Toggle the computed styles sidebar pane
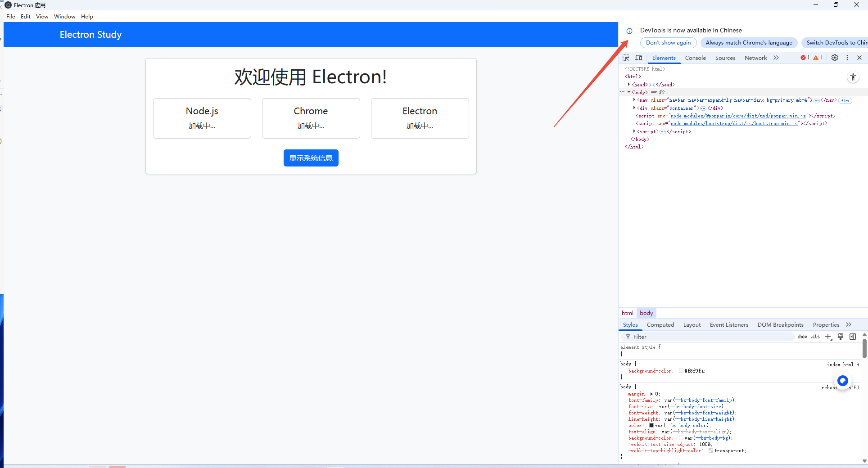This screenshot has width=868, height=468. [x=853, y=337]
